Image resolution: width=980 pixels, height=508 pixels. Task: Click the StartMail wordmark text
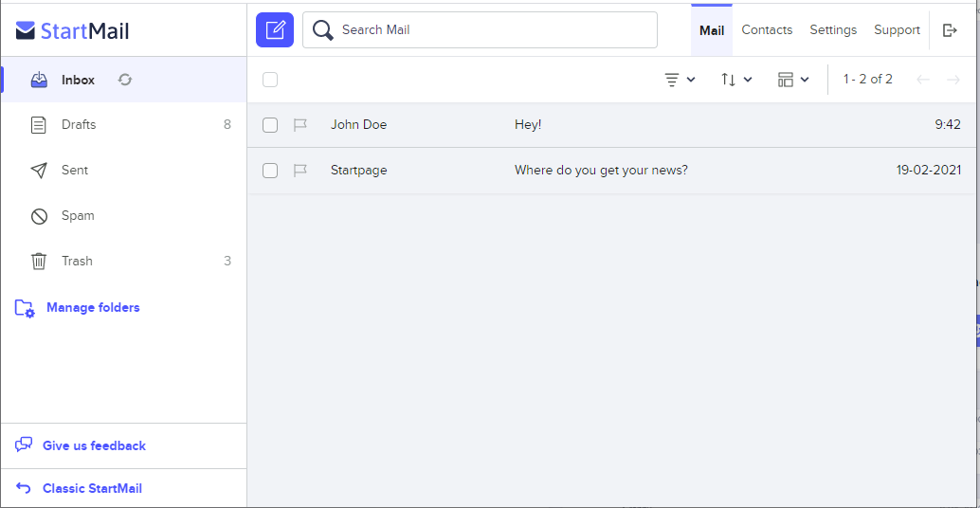(85, 30)
